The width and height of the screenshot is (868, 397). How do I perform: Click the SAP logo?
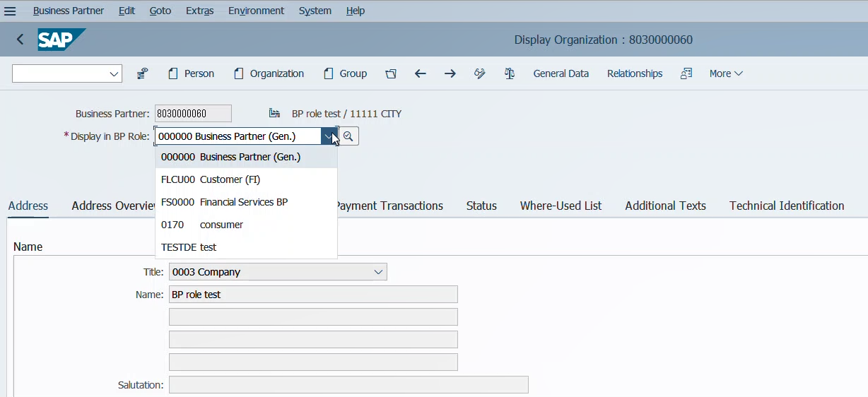61,40
